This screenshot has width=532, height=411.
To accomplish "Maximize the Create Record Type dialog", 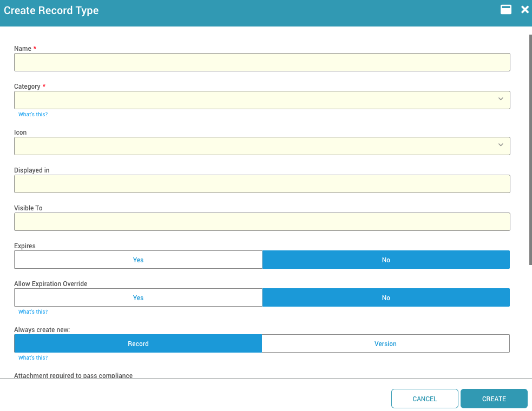I will pos(506,10).
